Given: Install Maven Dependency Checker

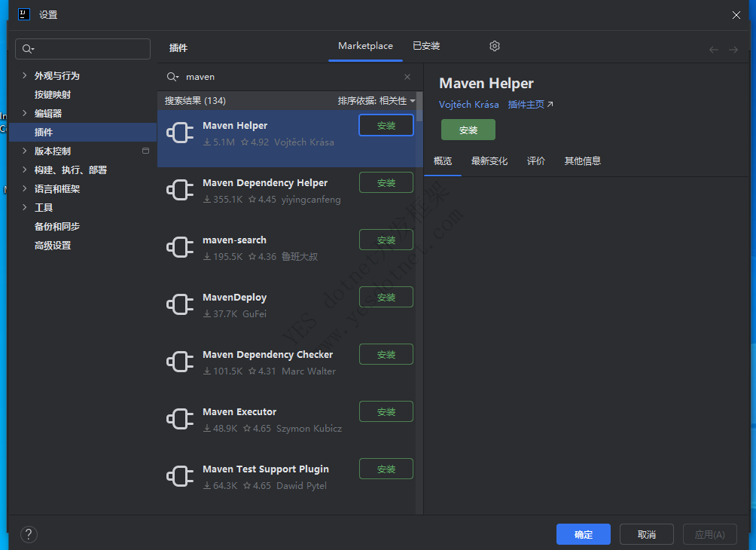Looking at the screenshot, I should pyautogui.click(x=386, y=354).
